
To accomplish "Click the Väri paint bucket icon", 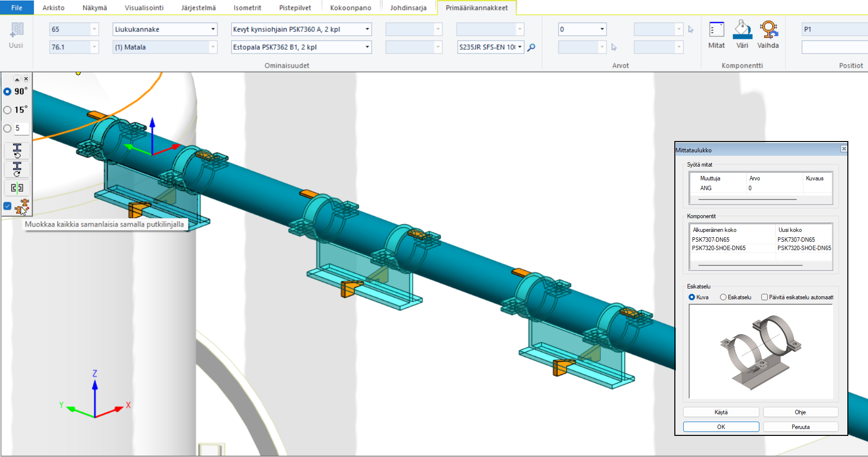I will click(742, 30).
